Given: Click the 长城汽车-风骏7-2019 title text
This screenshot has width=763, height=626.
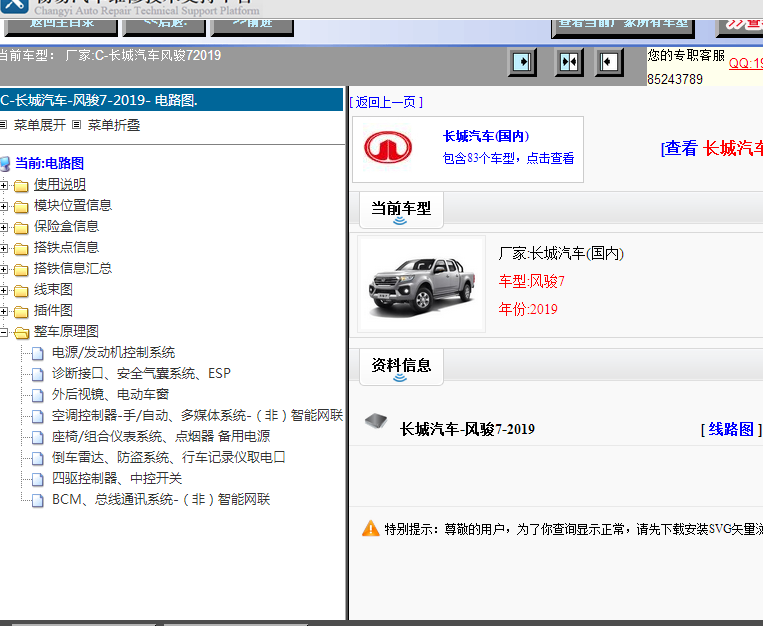Looking at the screenshot, I should coord(467,429).
